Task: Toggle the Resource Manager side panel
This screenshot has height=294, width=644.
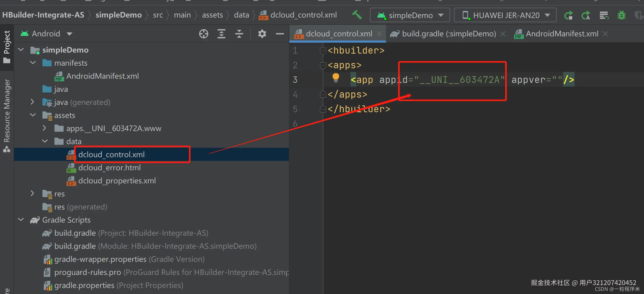Action: point(7,115)
